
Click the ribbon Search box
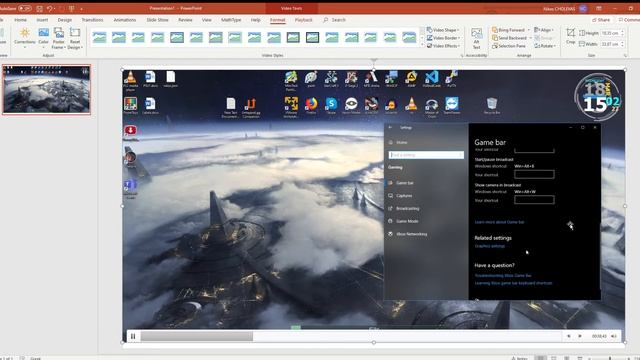[335, 20]
